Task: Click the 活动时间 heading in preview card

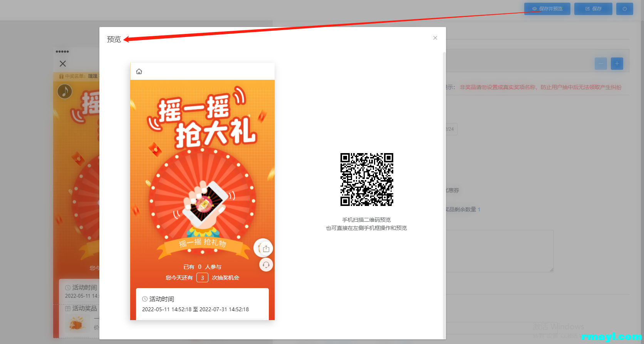Action: tap(158, 299)
